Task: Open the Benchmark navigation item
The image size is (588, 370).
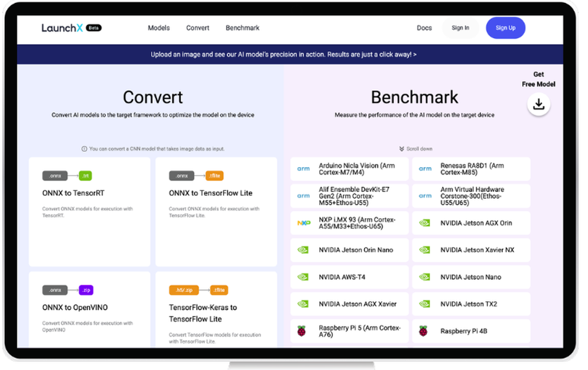Action: click(x=242, y=28)
